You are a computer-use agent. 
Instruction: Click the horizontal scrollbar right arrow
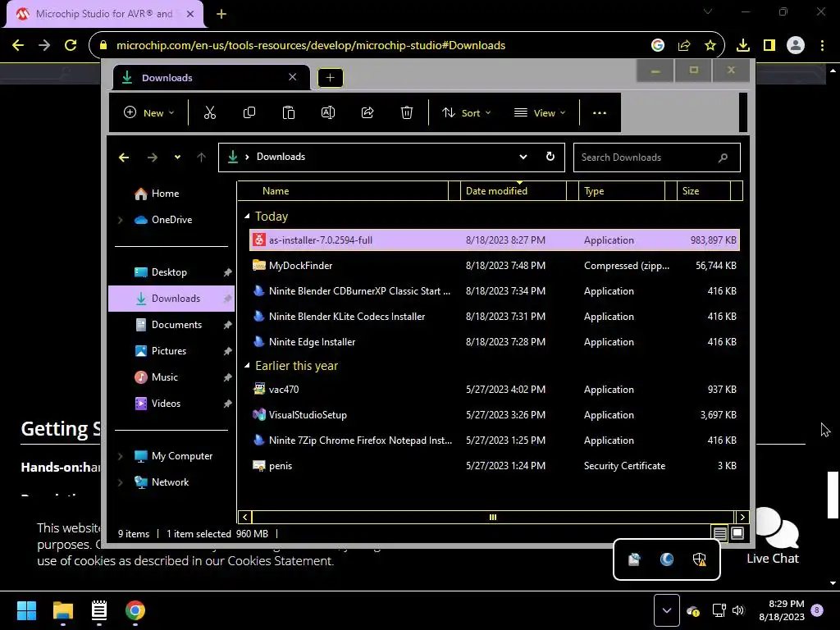[742, 517]
